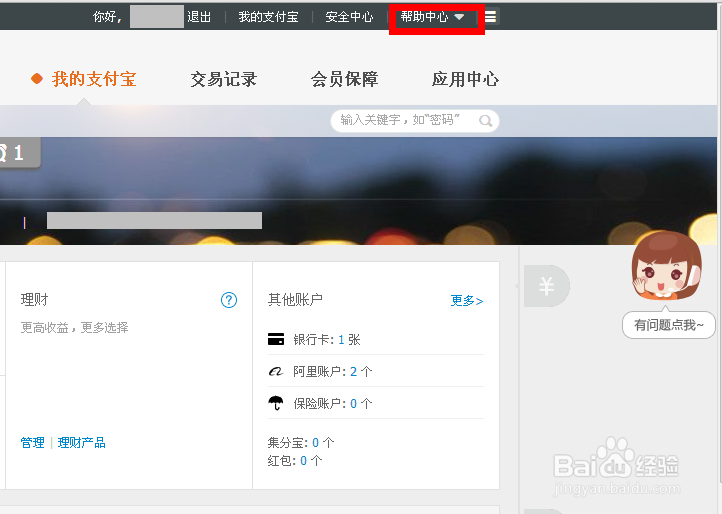Viewport: 722px width, 514px height.
Task: Click the bank card icon
Action: (x=276, y=339)
